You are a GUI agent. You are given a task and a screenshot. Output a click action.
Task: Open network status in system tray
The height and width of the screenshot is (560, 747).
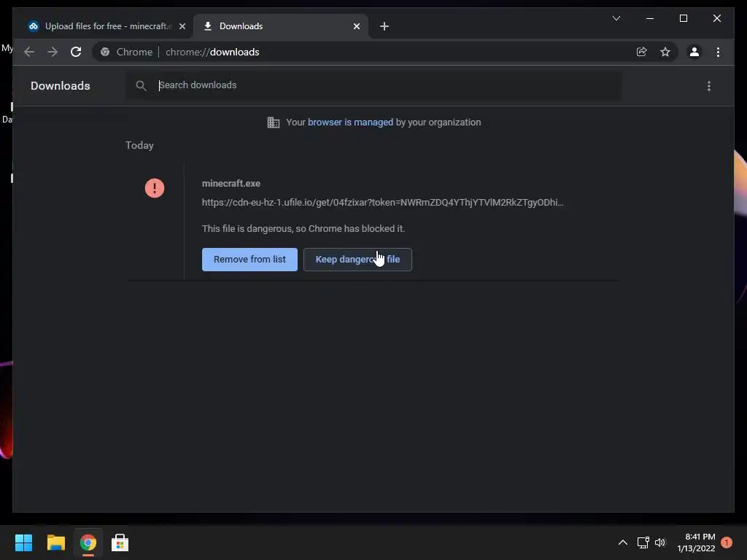pyautogui.click(x=643, y=542)
